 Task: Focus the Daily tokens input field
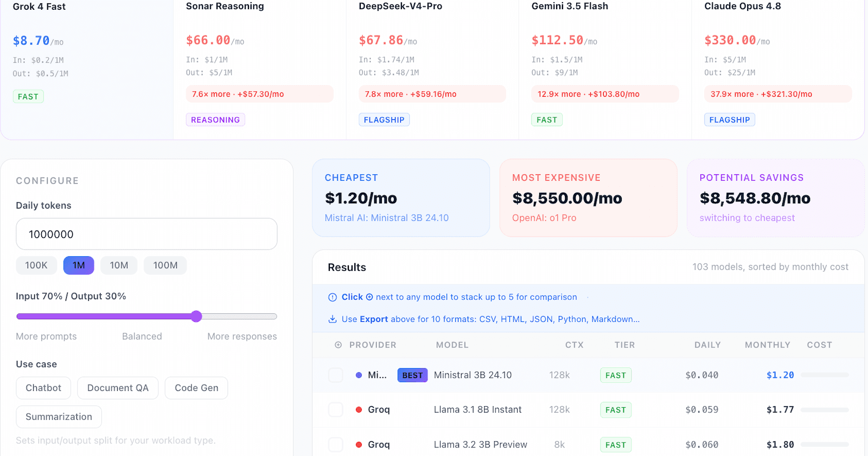(x=146, y=234)
